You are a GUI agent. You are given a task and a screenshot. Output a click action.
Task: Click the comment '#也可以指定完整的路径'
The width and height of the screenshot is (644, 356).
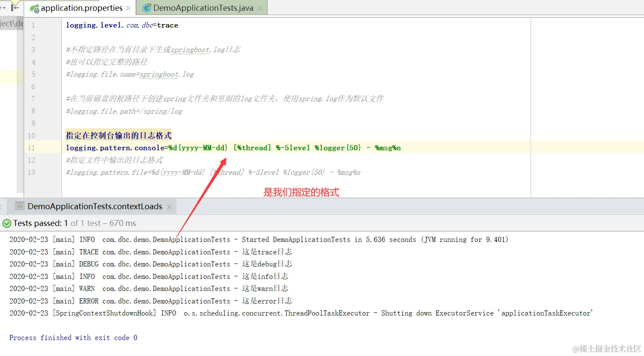(106, 62)
